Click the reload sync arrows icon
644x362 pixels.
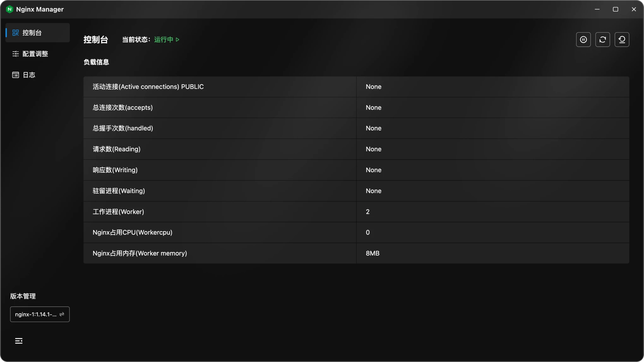[602, 39]
